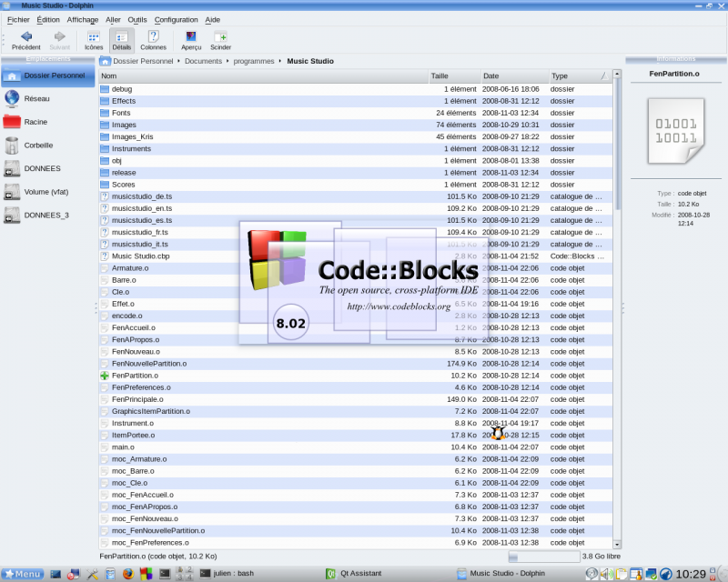
Task: Open Réseau in the places panel
Action: (36, 98)
